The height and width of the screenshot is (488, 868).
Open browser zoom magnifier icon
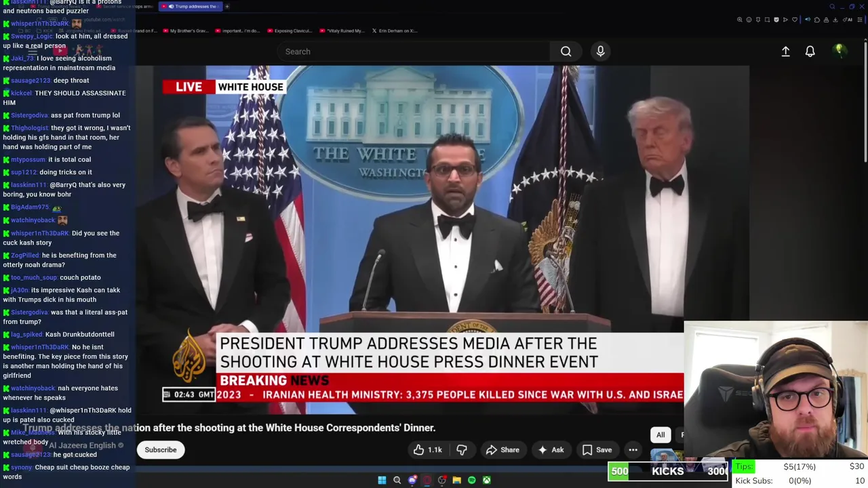tap(740, 20)
